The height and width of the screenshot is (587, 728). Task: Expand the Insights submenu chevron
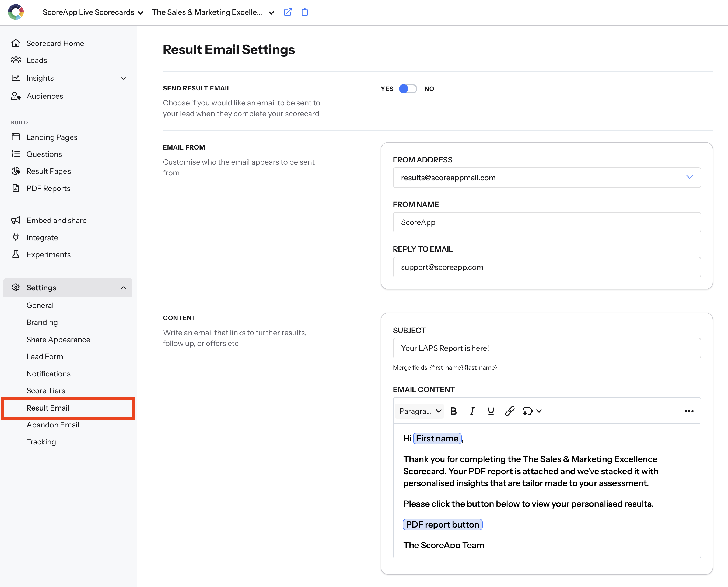(124, 78)
